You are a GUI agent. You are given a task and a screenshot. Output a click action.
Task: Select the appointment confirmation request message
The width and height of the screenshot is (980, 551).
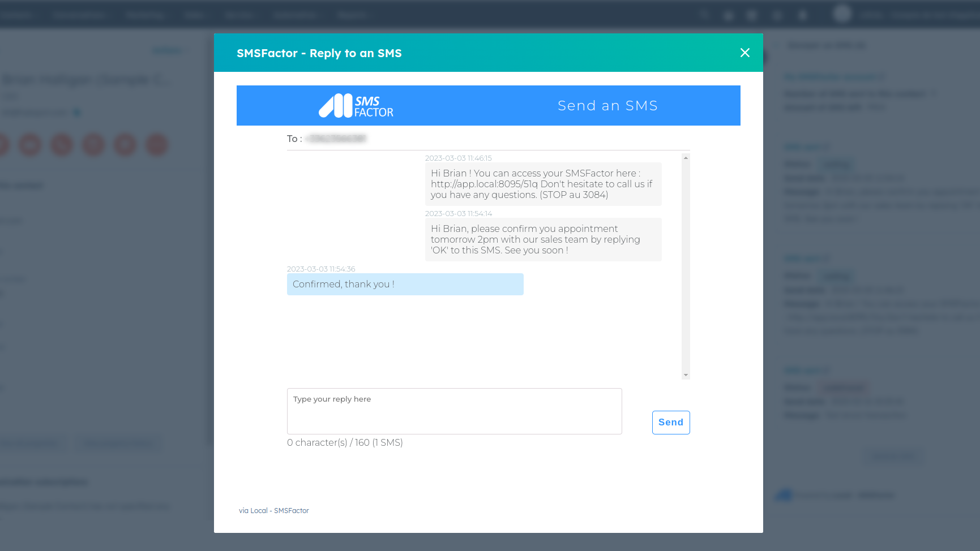tap(543, 239)
